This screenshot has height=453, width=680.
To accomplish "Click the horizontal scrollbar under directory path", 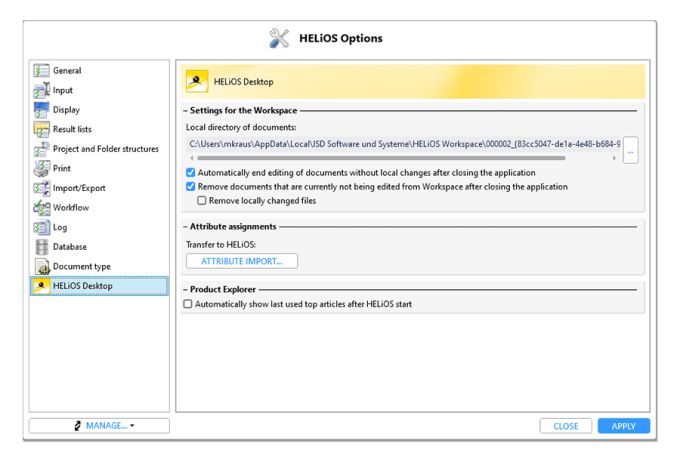I will click(x=381, y=158).
